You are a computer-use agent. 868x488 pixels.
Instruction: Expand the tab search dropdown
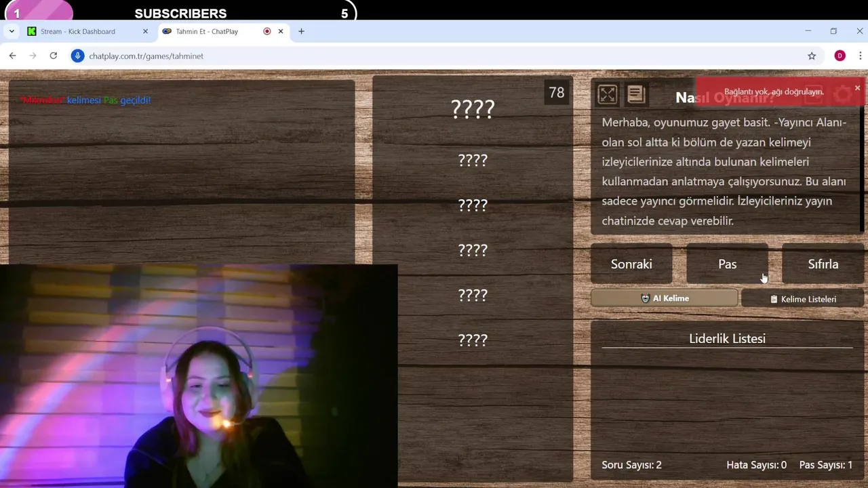pyautogui.click(x=12, y=31)
